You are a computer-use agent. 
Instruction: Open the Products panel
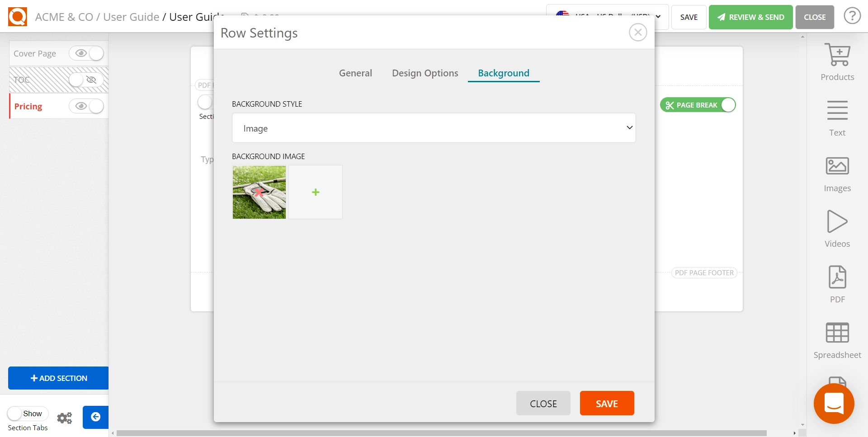tap(837, 61)
